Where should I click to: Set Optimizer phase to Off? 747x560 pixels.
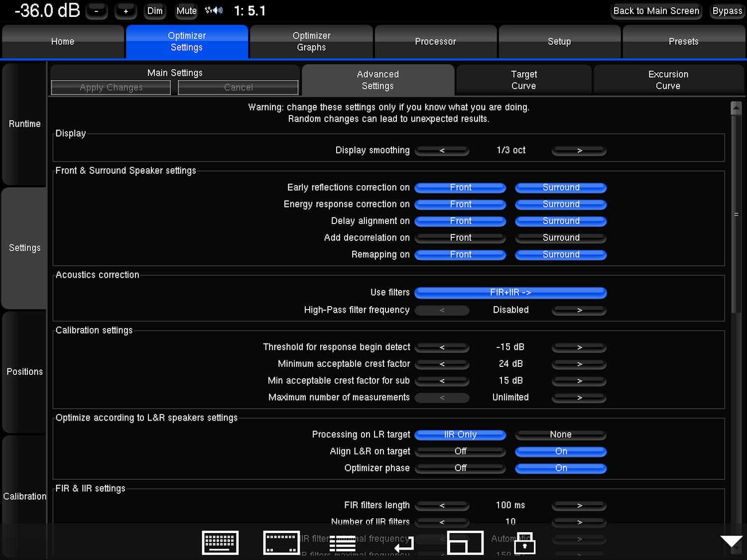click(x=460, y=468)
